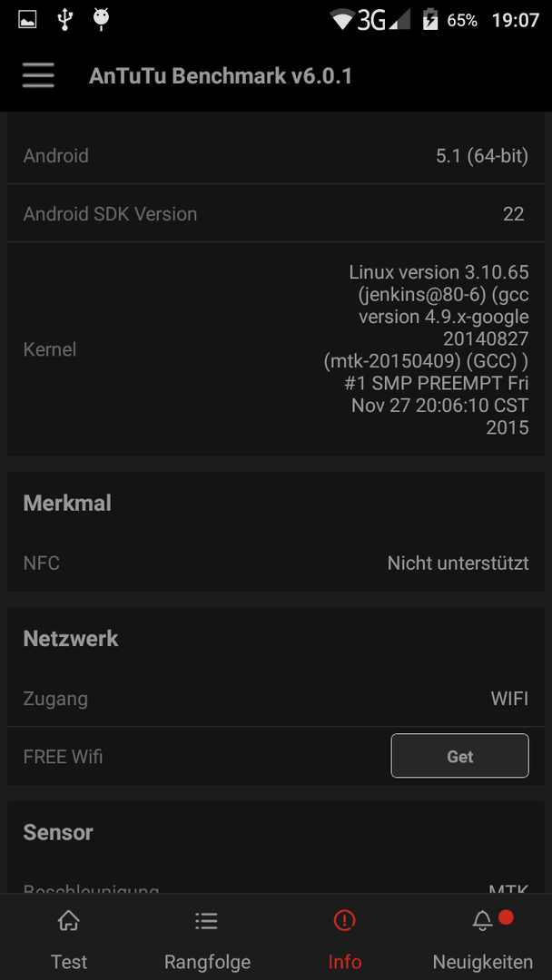The width and height of the screenshot is (552, 980).
Task: Tap the red notification dot on Neuigkeiten
Action: pyautogui.click(x=506, y=917)
